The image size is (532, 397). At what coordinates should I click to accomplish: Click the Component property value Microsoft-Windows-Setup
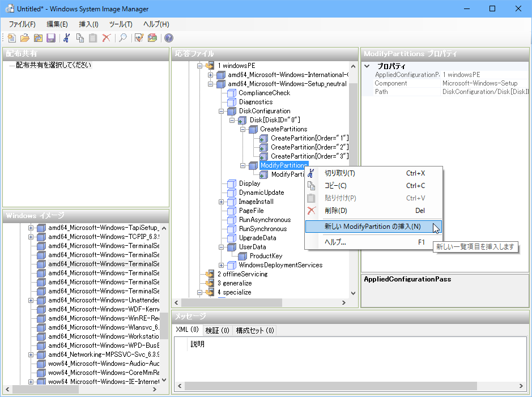click(480, 83)
